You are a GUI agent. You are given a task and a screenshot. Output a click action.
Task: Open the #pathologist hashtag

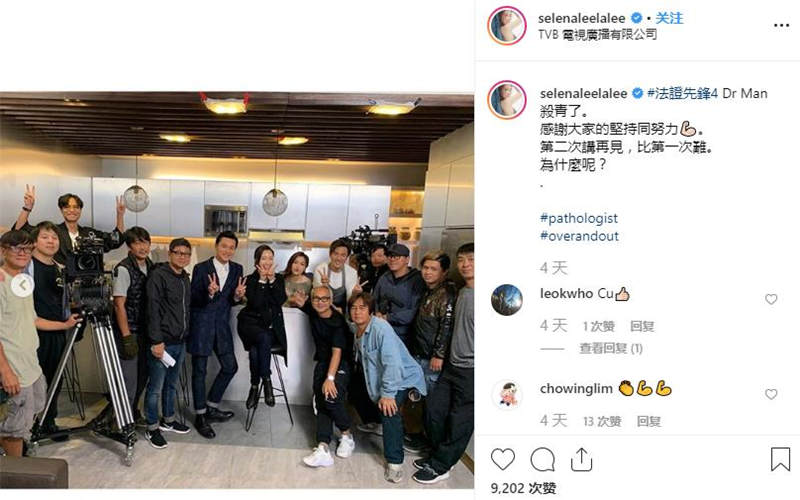(x=579, y=218)
